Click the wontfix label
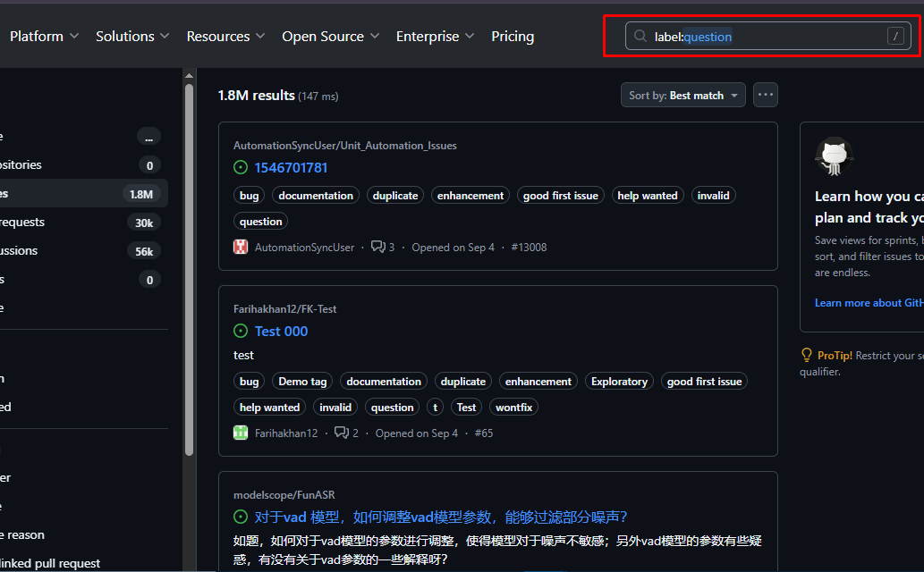The image size is (924, 572). click(x=513, y=407)
